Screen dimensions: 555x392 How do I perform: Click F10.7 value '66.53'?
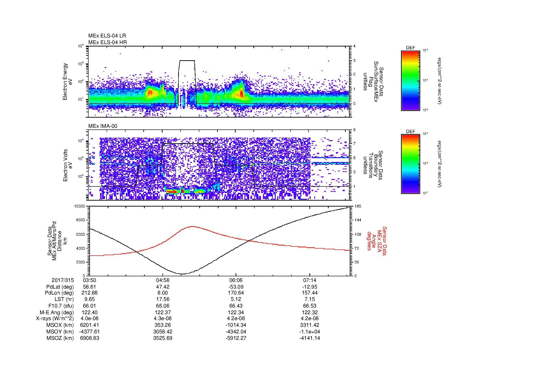310,306
